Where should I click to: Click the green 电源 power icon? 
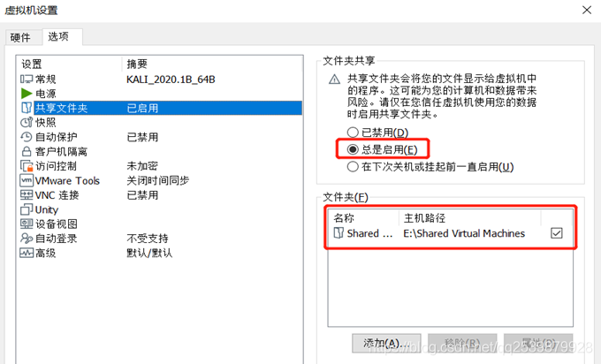pyautogui.click(x=27, y=94)
